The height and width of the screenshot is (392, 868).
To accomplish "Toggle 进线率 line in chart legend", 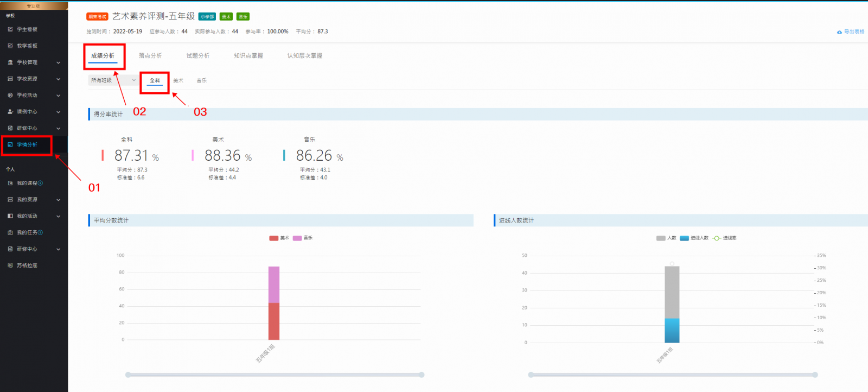I will [x=717, y=238].
